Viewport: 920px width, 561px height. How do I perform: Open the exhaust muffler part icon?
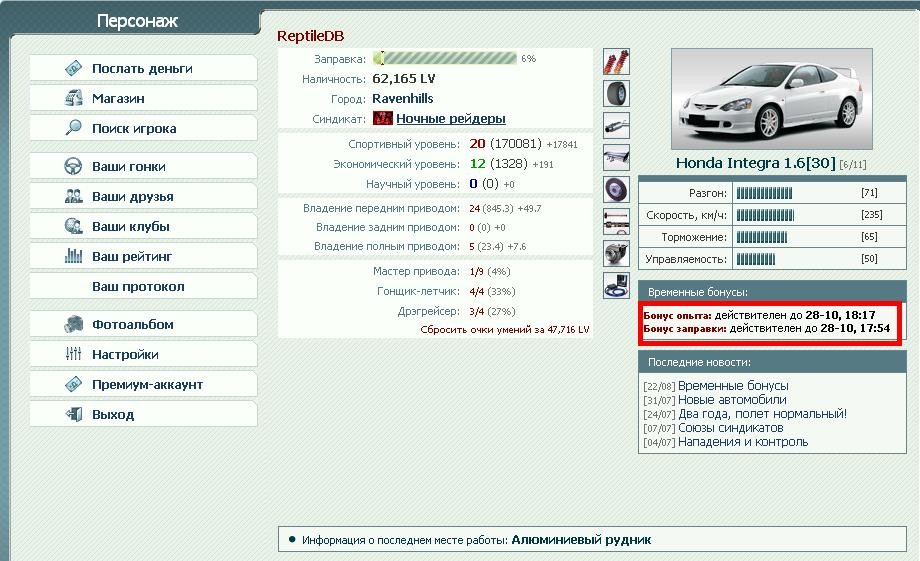click(x=616, y=126)
